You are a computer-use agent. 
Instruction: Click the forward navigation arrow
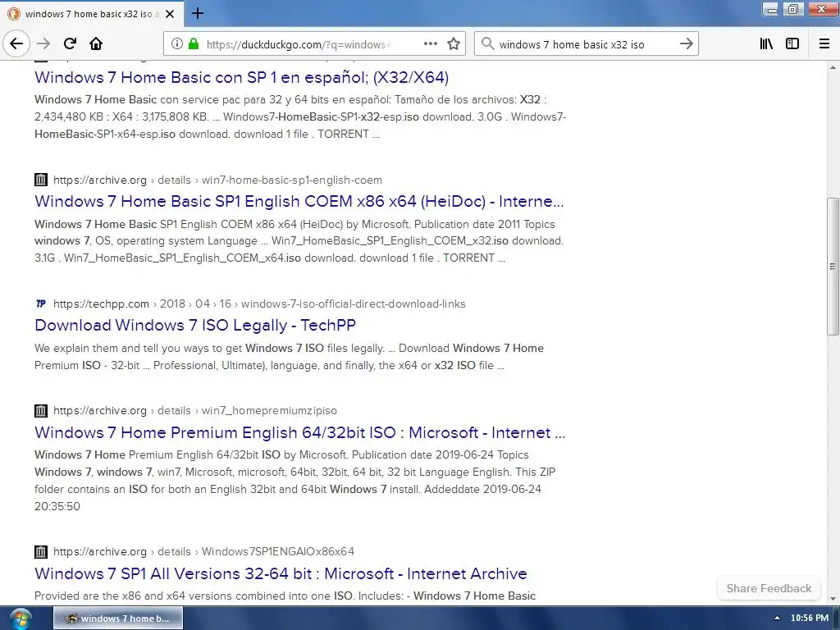pyautogui.click(x=44, y=43)
